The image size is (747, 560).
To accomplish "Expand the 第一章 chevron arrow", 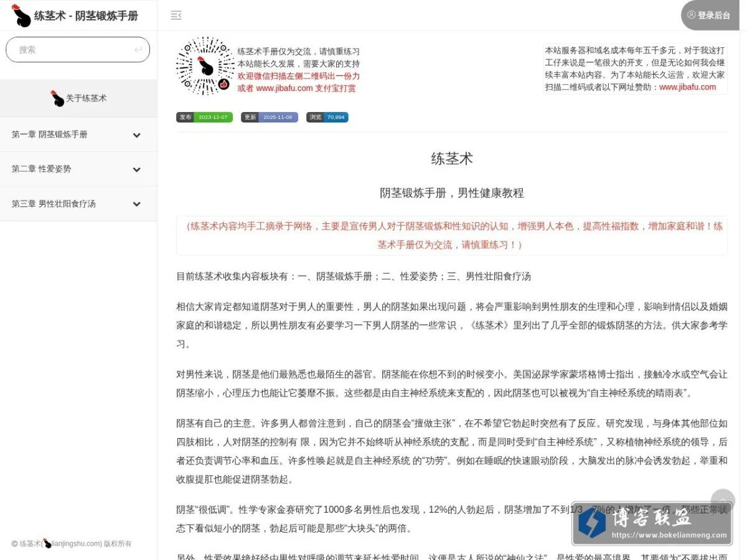I will [137, 135].
